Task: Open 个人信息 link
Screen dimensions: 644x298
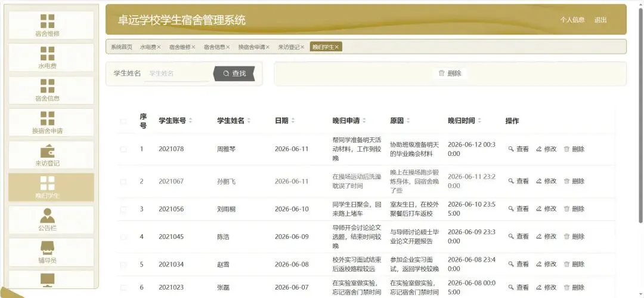Action: point(572,20)
